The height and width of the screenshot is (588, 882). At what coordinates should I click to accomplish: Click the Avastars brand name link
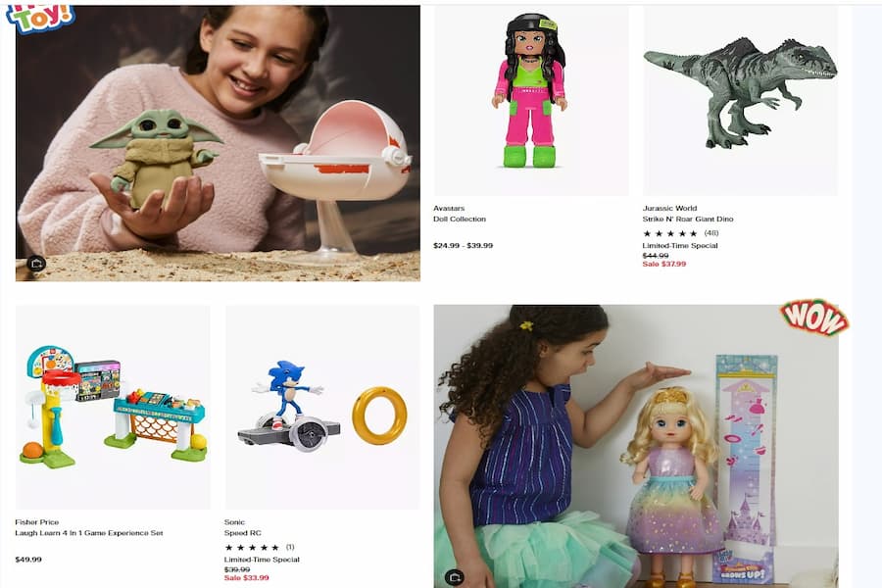click(x=449, y=208)
